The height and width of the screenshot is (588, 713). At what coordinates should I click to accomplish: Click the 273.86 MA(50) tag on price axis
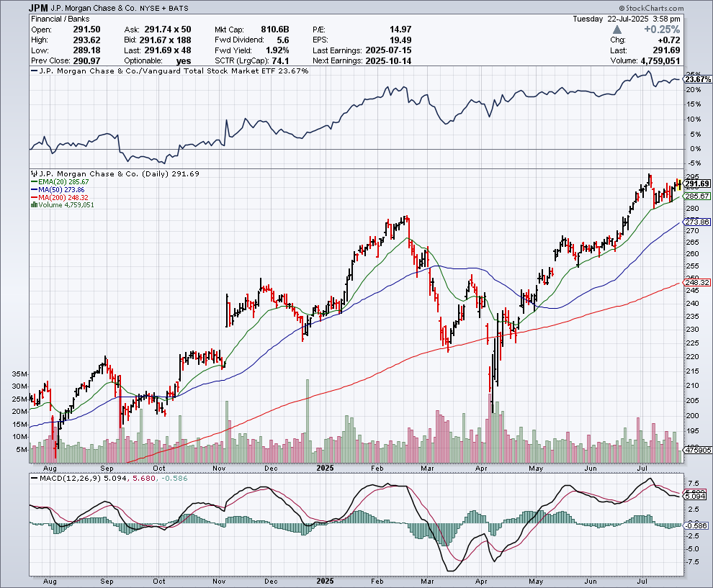pyautogui.click(x=697, y=222)
